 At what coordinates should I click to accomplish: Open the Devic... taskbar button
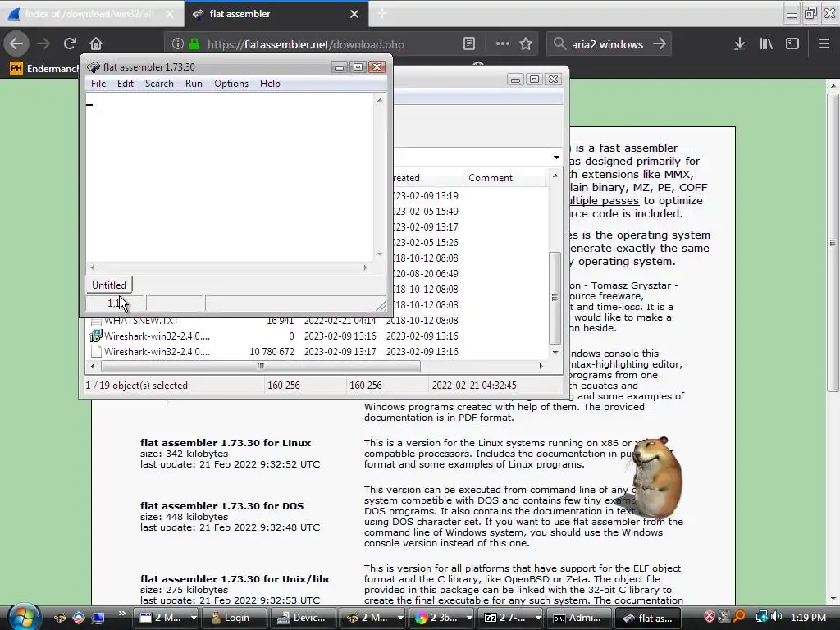(x=303, y=618)
